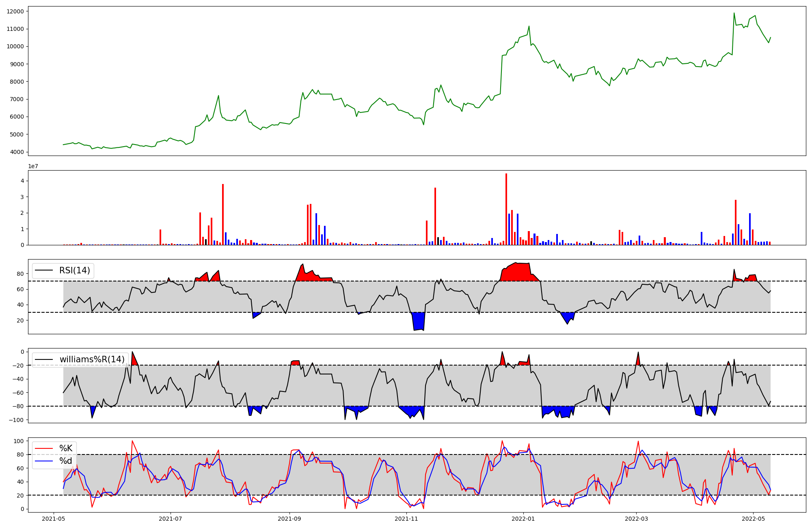The image size is (812, 528).
Task: Click the williams%R(14) legend label
Action: tap(92, 359)
